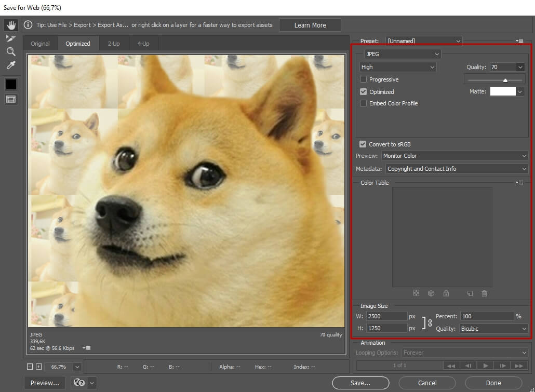Viewport: 535px width, 392px height.
Task: Click the lock color icon in Color Table
Action: click(x=446, y=293)
